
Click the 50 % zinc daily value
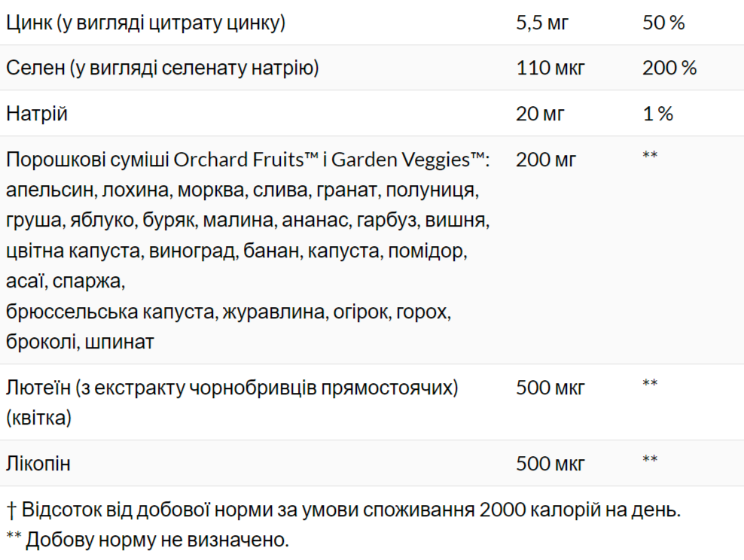click(x=663, y=23)
